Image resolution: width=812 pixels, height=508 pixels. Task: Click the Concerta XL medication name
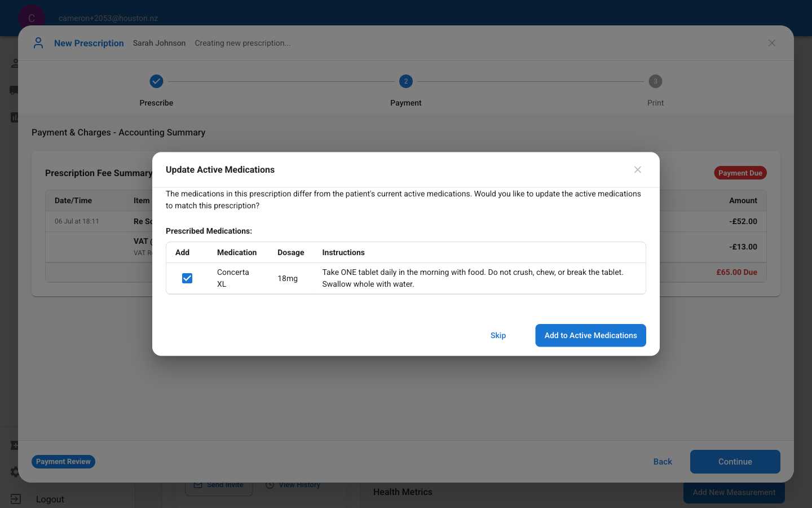(233, 278)
